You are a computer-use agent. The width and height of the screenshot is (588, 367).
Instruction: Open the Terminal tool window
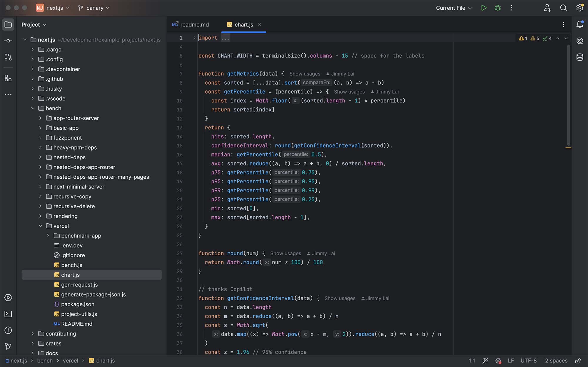click(x=8, y=314)
